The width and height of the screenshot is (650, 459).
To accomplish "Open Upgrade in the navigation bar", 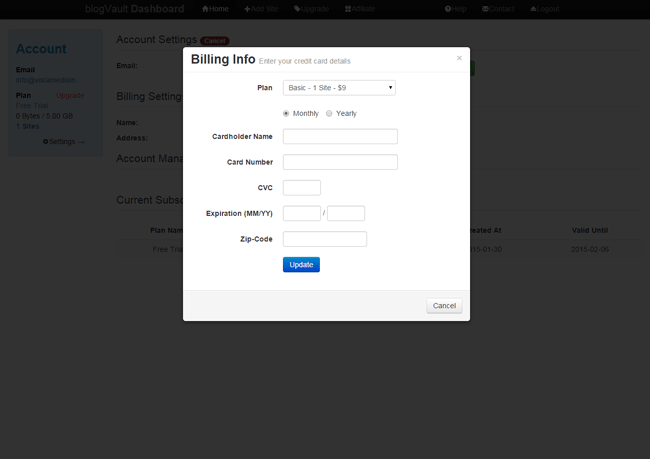I will tap(311, 9).
